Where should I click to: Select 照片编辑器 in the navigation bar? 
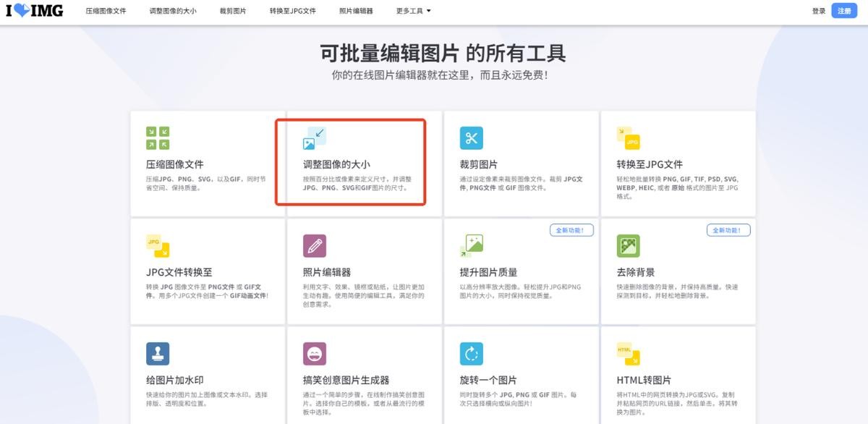(x=356, y=11)
